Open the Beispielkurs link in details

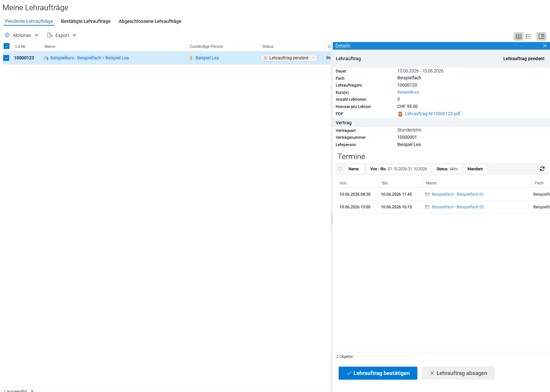(408, 92)
